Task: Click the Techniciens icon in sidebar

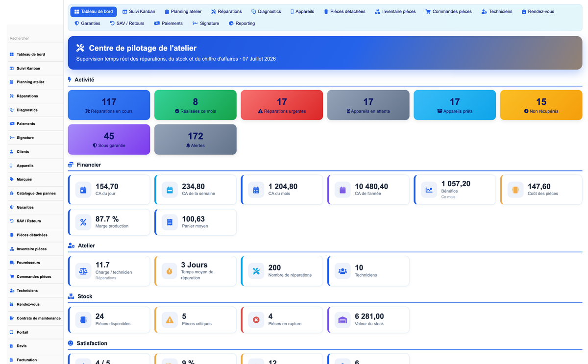Action: [x=12, y=291]
